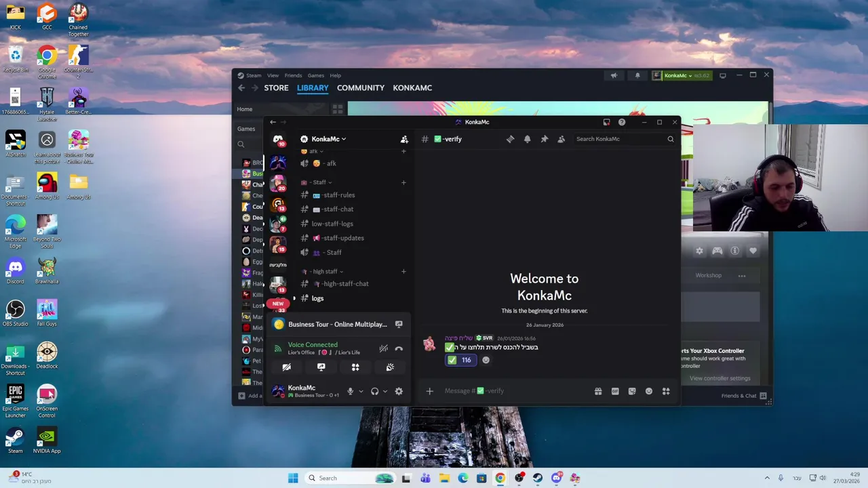868x488 pixels.
Task: Toggle the member list in Discord
Action: [x=561, y=139]
